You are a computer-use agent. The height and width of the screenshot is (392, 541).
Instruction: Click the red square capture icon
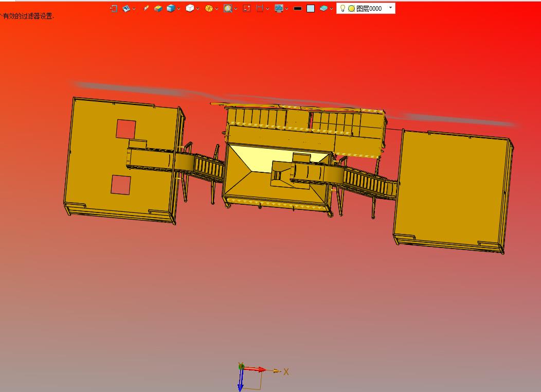coord(247,9)
